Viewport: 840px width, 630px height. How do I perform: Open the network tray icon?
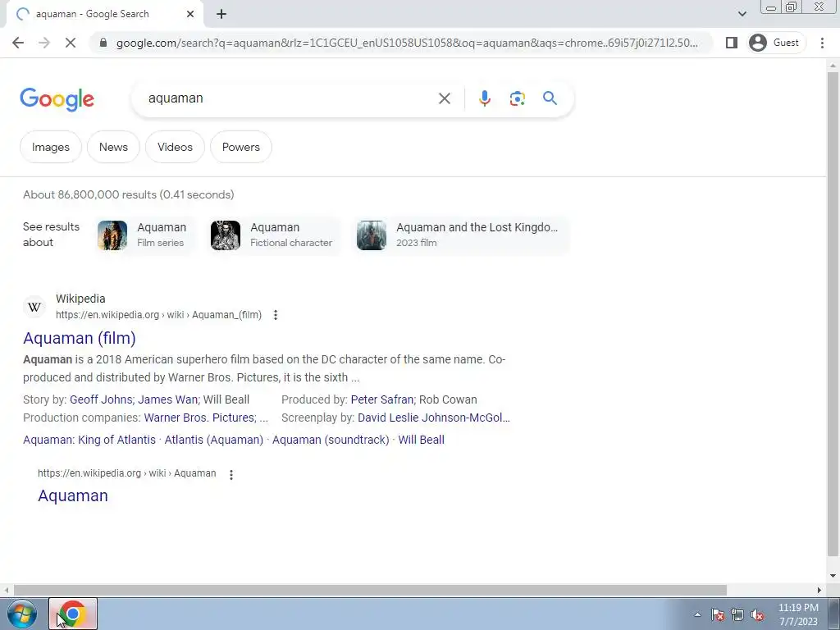737,614
